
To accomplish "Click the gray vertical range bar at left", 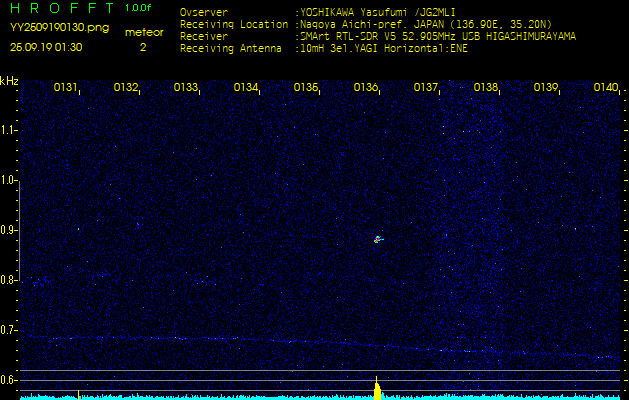I will [x=19, y=230].
